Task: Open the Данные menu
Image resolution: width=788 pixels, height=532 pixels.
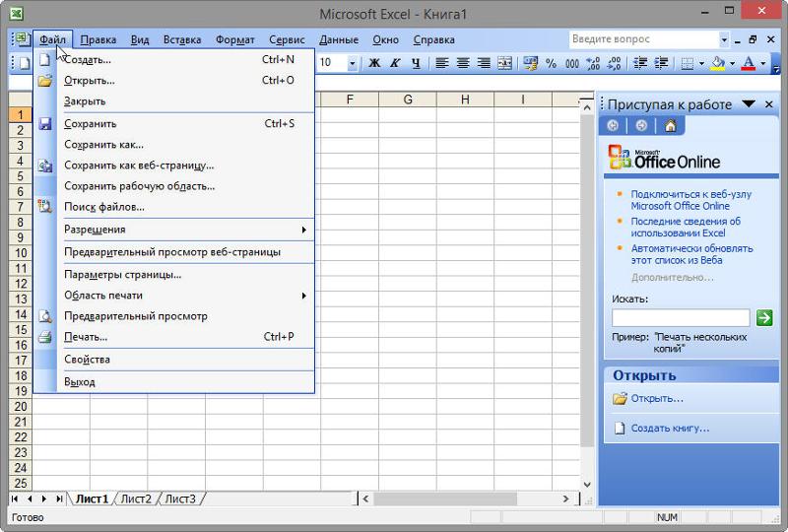Action: pyautogui.click(x=339, y=39)
